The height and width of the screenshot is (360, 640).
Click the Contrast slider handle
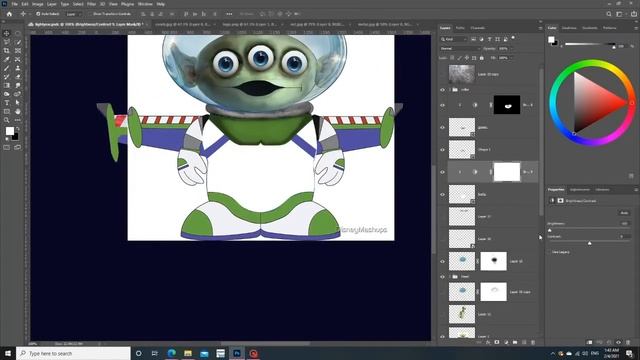[589, 243]
